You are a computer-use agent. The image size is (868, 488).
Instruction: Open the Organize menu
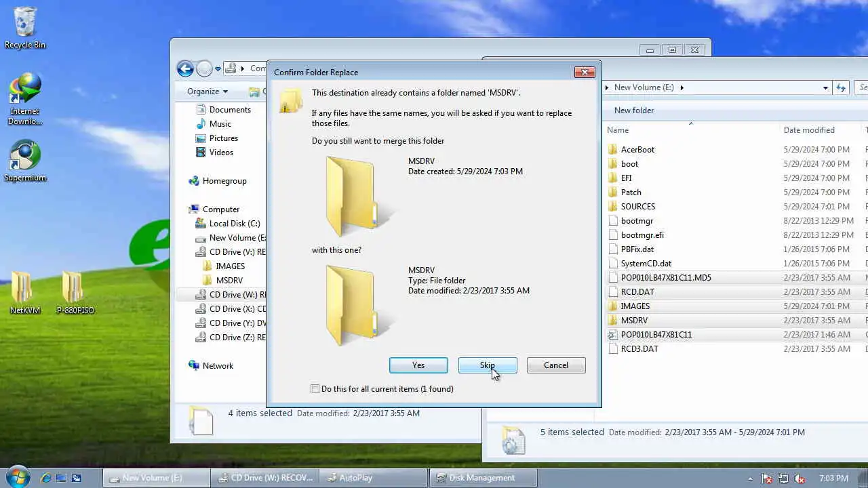208,91
